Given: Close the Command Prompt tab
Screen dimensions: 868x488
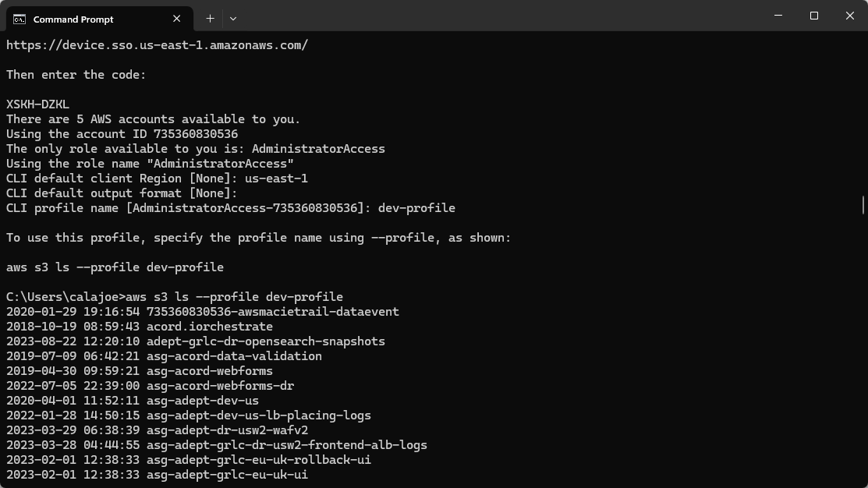Looking at the screenshot, I should coord(177,19).
